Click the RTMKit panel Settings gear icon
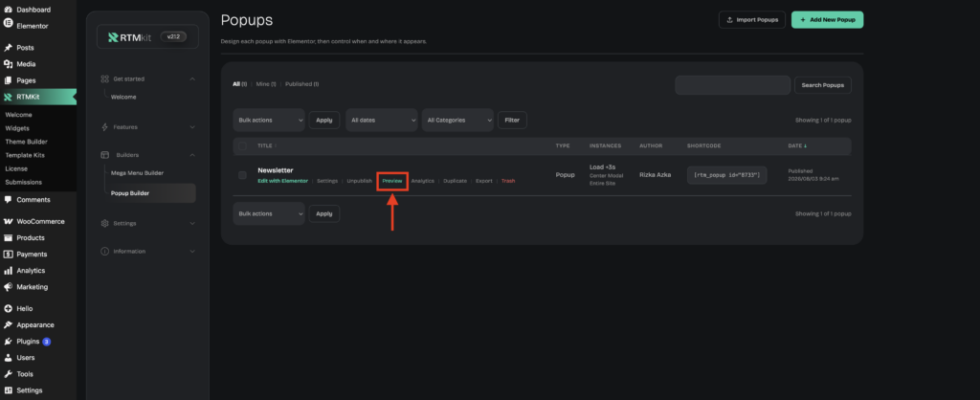 click(x=105, y=223)
